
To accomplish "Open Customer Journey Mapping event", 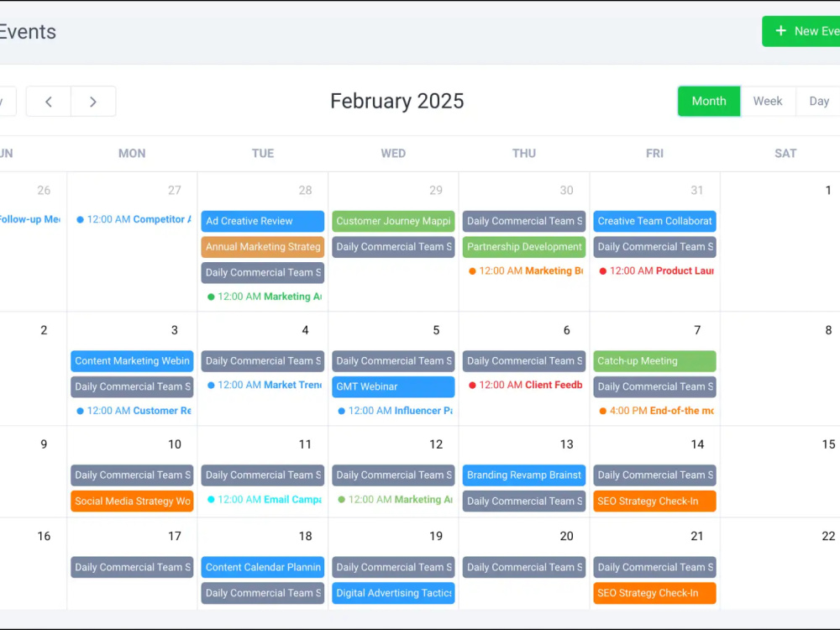I will (x=393, y=221).
